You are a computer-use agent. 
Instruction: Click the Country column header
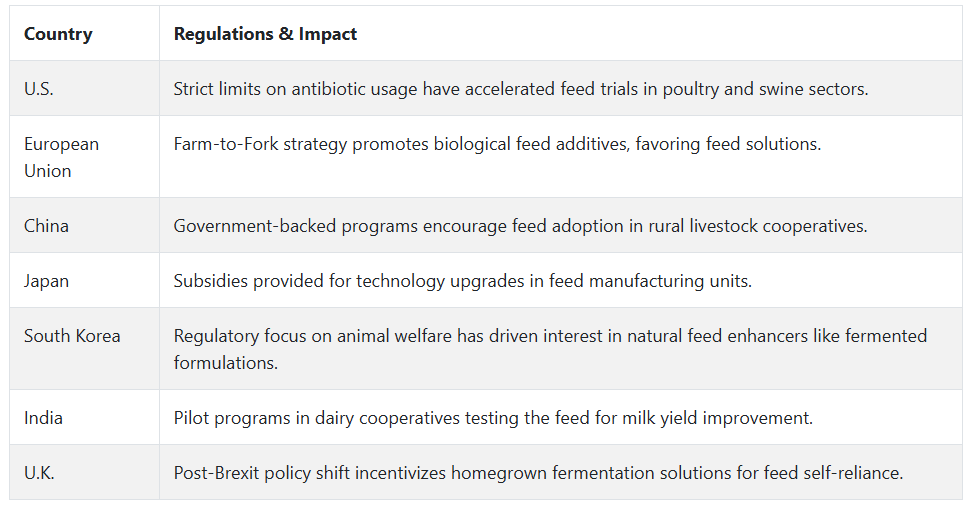[58, 34]
